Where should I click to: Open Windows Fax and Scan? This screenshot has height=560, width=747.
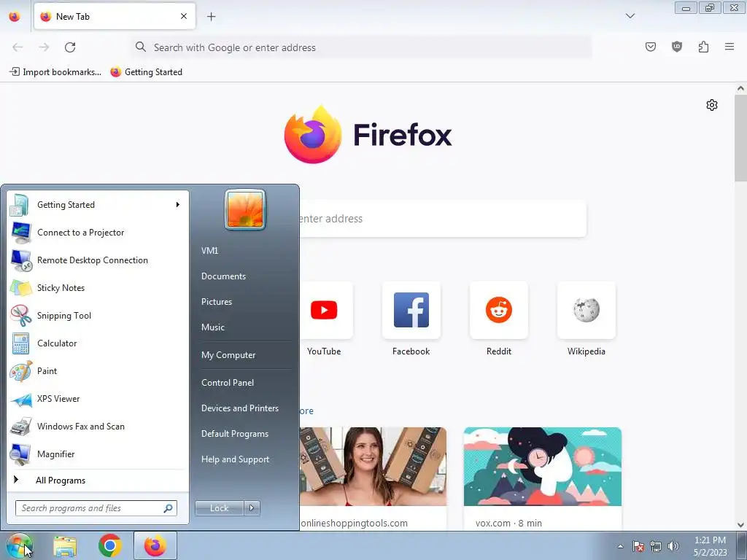pyautogui.click(x=97, y=426)
